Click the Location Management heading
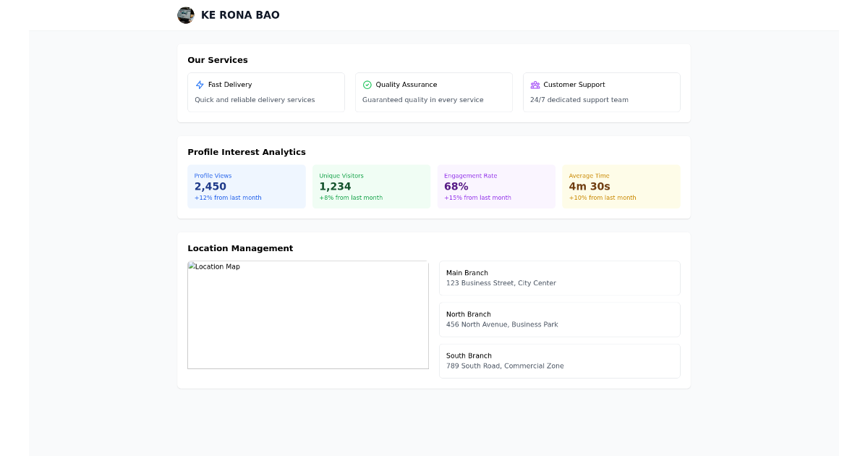 point(240,248)
